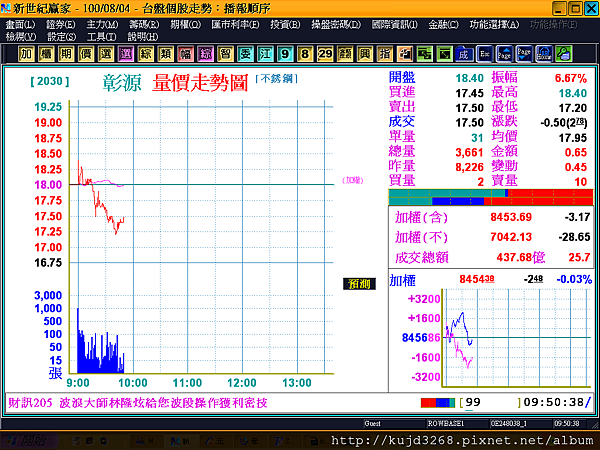This screenshot has width=600, height=450.
Task: Click the Esc toolbar button
Action: pos(484,54)
